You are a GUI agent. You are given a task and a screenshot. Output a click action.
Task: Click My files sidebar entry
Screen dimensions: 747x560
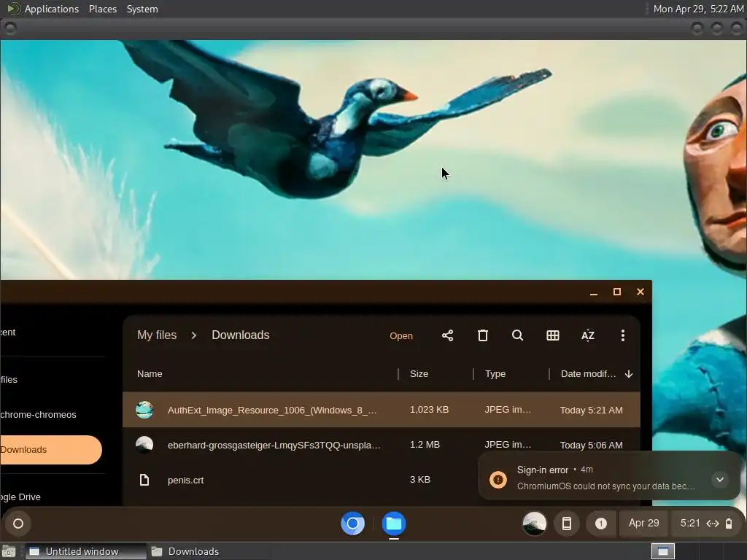(9, 379)
